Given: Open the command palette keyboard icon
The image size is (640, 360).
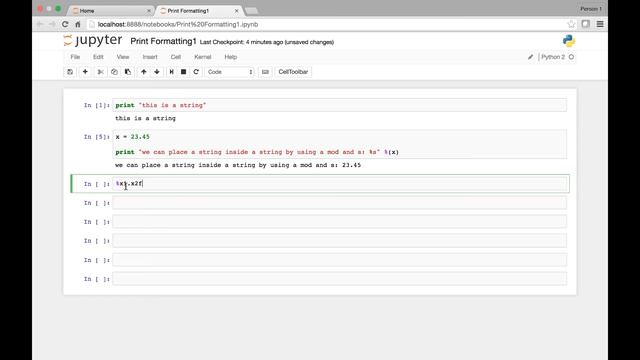Looking at the screenshot, I should point(265,72).
